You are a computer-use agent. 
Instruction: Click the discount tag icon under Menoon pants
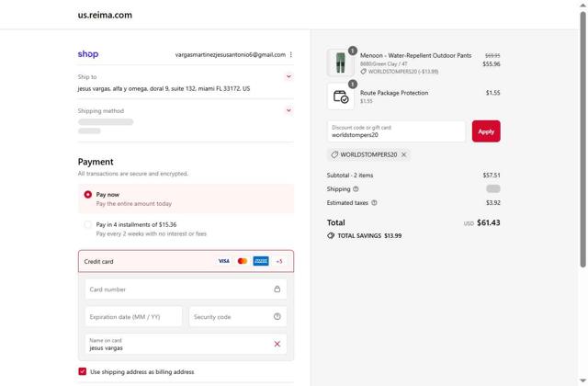pyautogui.click(x=363, y=72)
